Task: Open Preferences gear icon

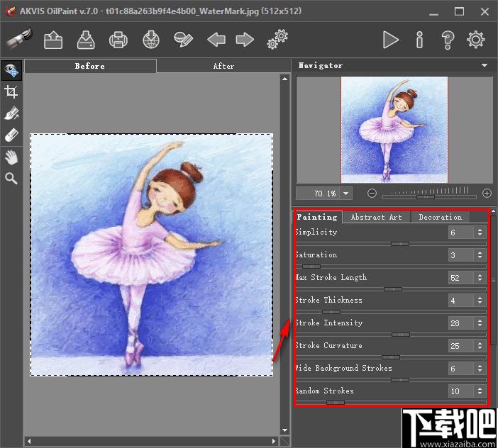Action: 476,40
